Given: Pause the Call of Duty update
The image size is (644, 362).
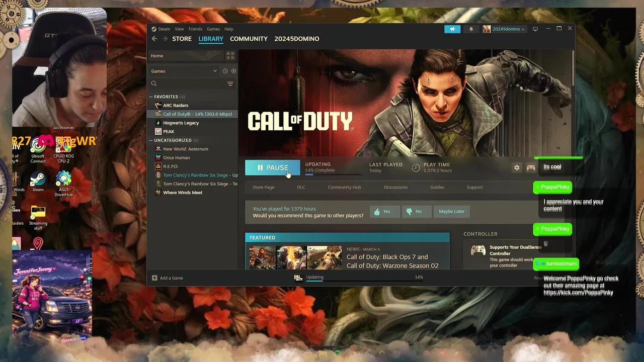Looking at the screenshot, I should point(272,167).
